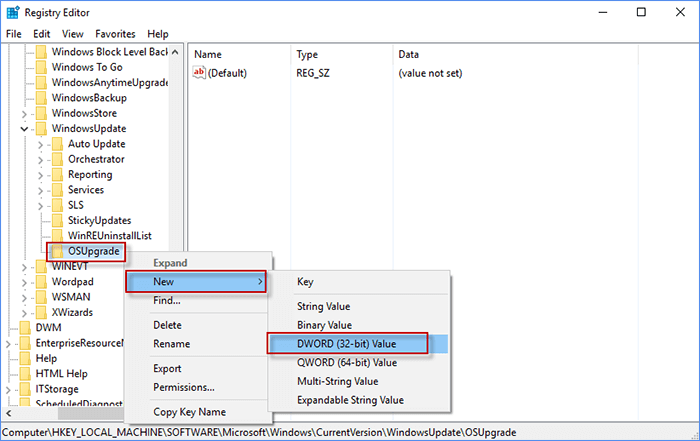Select Permissions... in context menu
Image resolution: width=700 pixels, height=441 pixels.
click(184, 387)
